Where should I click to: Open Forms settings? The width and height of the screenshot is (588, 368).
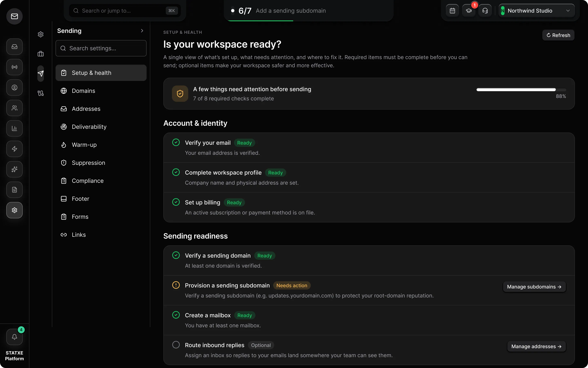[101, 217]
